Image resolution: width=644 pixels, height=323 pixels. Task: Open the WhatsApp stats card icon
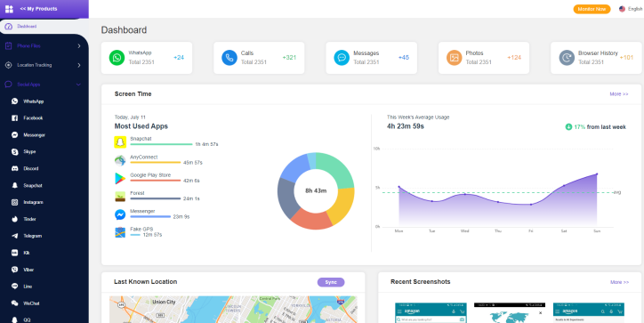click(117, 58)
